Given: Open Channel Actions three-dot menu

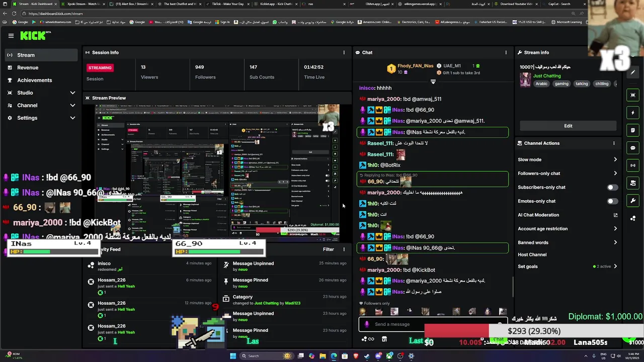Looking at the screenshot, I should pyautogui.click(x=614, y=143).
